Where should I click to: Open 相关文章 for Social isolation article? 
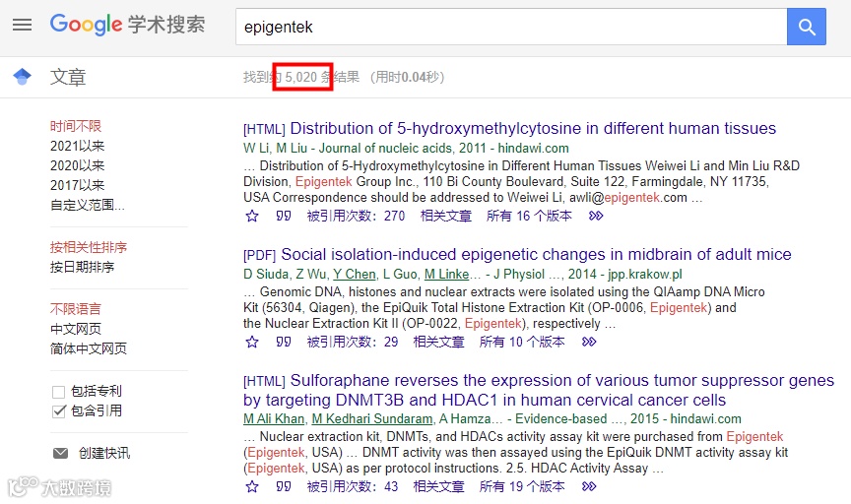coord(439,342)
